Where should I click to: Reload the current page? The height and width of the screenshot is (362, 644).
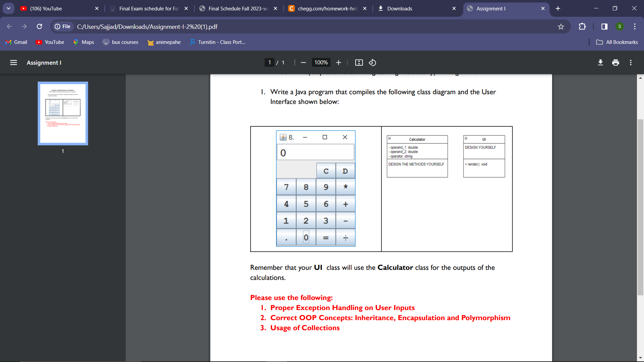39,26
